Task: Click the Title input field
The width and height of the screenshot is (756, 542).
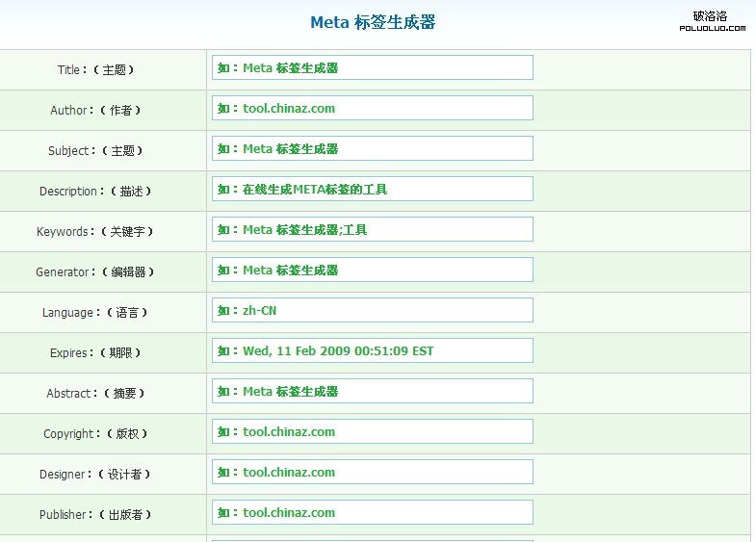Action: (x=372, y=68)
